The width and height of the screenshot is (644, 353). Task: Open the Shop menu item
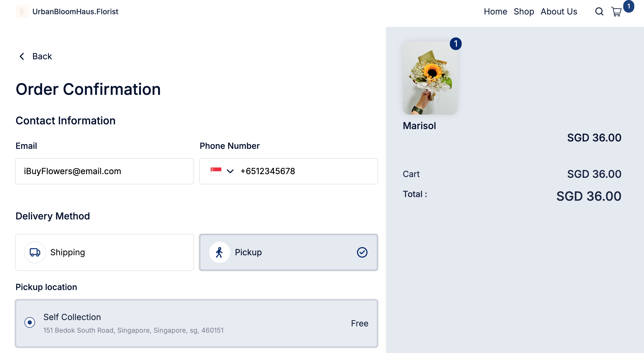click(x=524, y=12)
